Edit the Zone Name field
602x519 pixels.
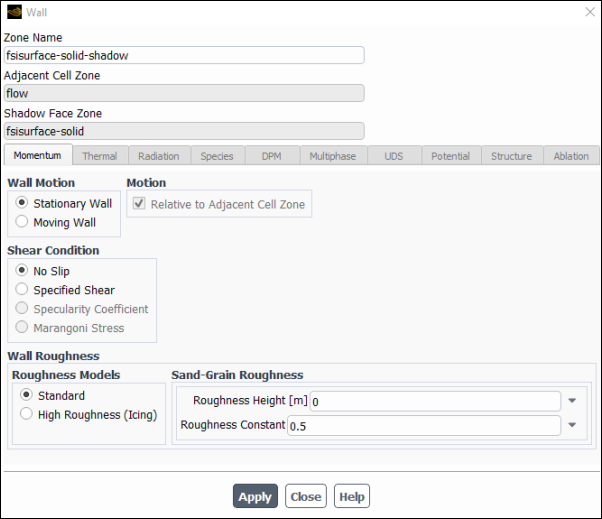184,55
